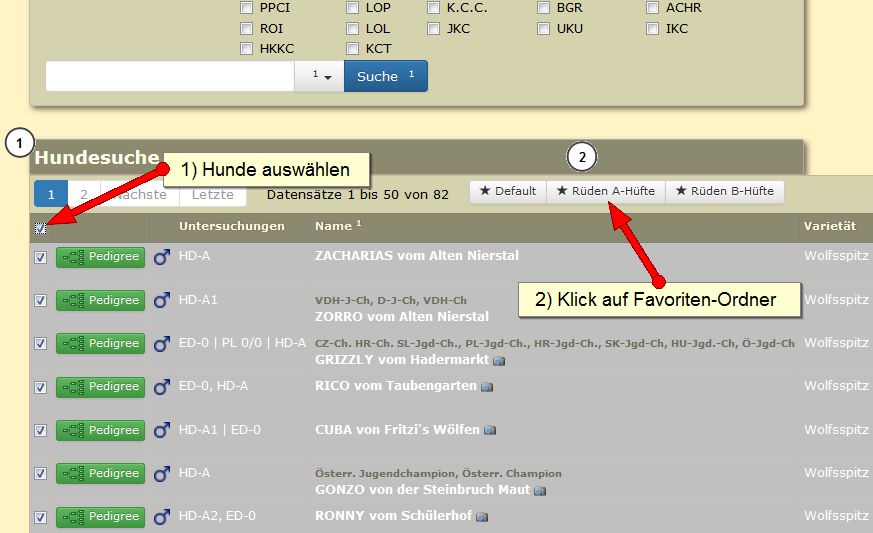Click the photo icon next to RONNY vom Schülerhof
873x533 pixels.
click(x=482, y=517)
